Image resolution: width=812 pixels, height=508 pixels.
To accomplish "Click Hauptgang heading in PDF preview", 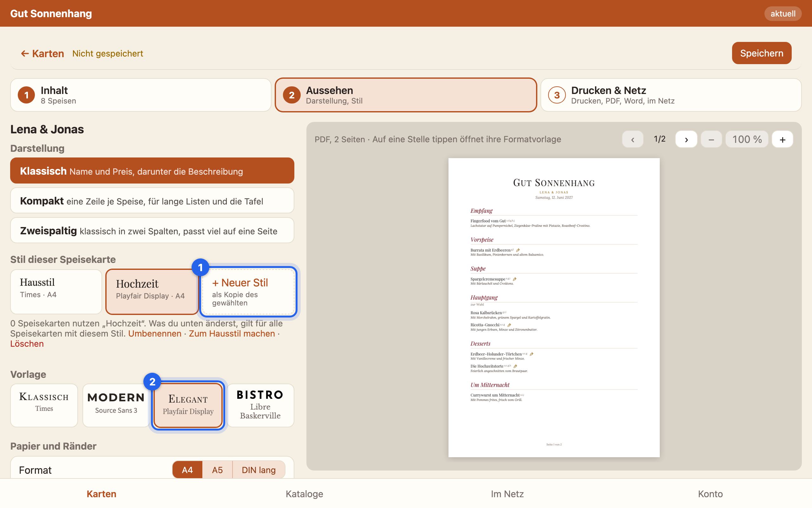I will point(484,298).
